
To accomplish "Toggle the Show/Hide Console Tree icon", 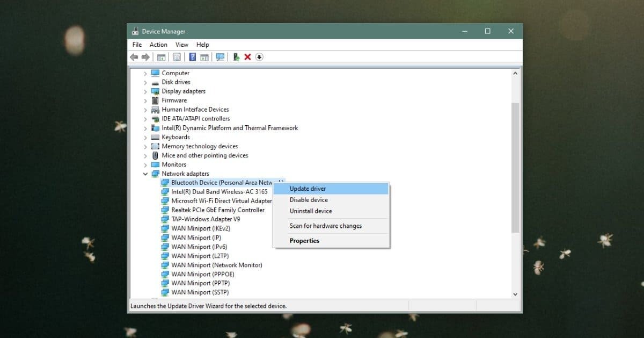I will pos(160,57).
